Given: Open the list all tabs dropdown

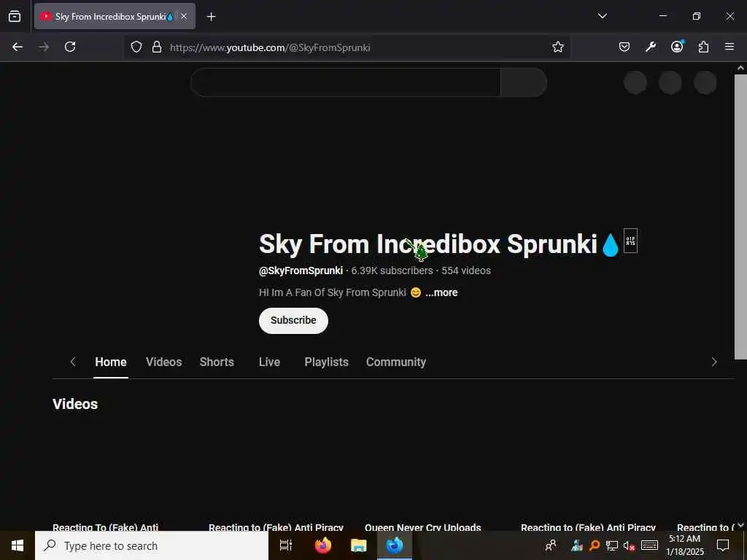Looking at the screenshot, I should (602, 16).
